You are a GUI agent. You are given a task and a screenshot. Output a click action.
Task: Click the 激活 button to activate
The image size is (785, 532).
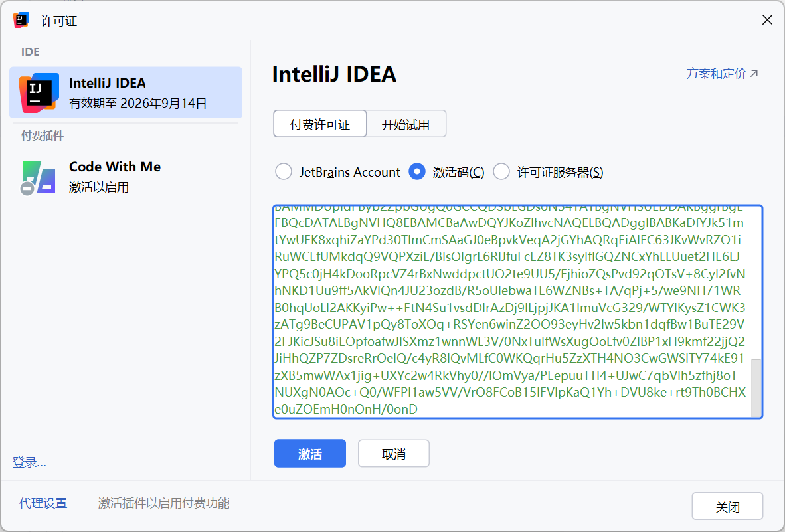tap(309, 453)
